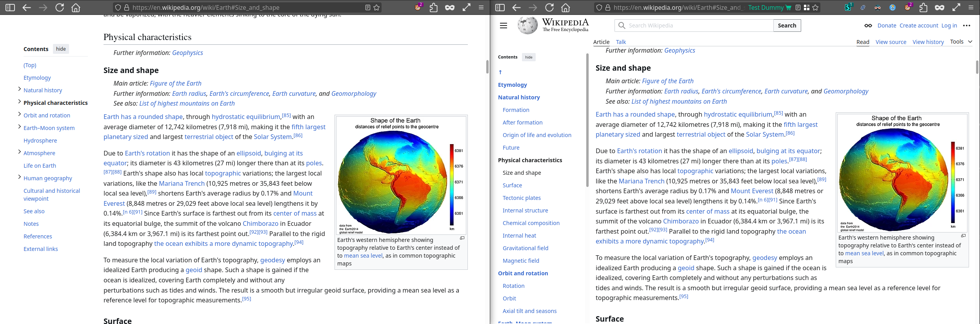Expand Atmosphere section in left contents
The height and width of the screenshot is (324, 980).
[x=20, y=152]
